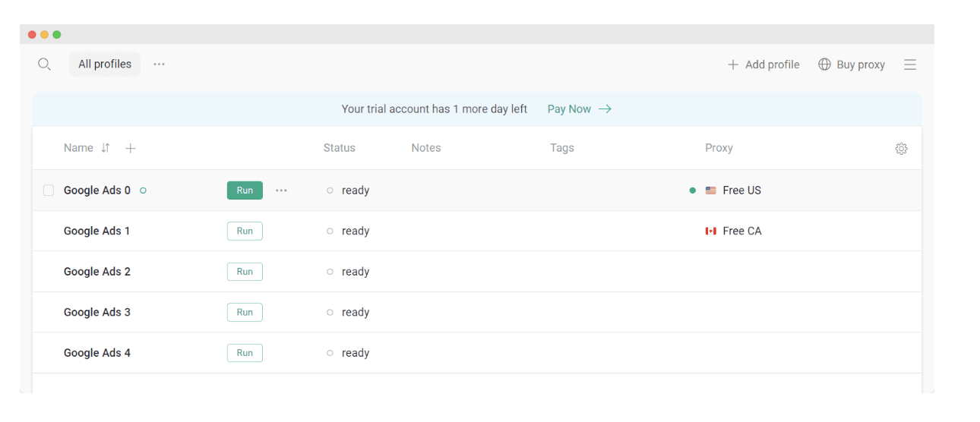Open the search magnifier icon
980x422 pixels.
[x=44, y=65]
